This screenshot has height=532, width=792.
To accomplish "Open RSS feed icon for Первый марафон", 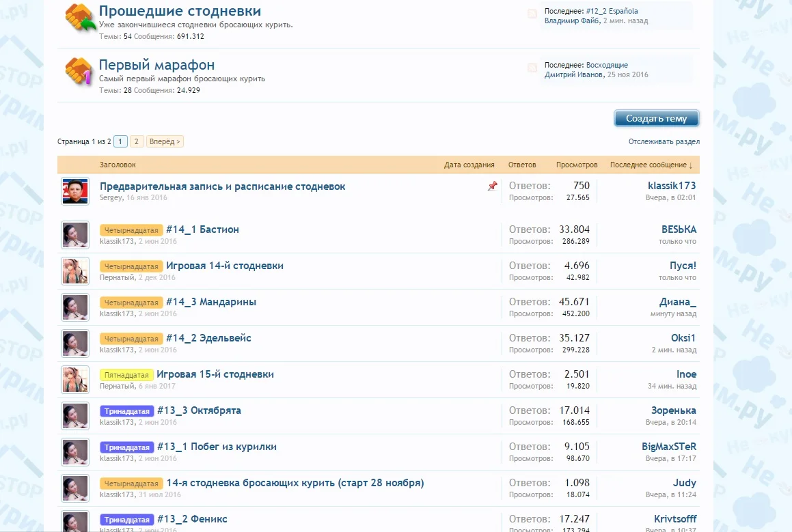I will (x=532, y=68).
